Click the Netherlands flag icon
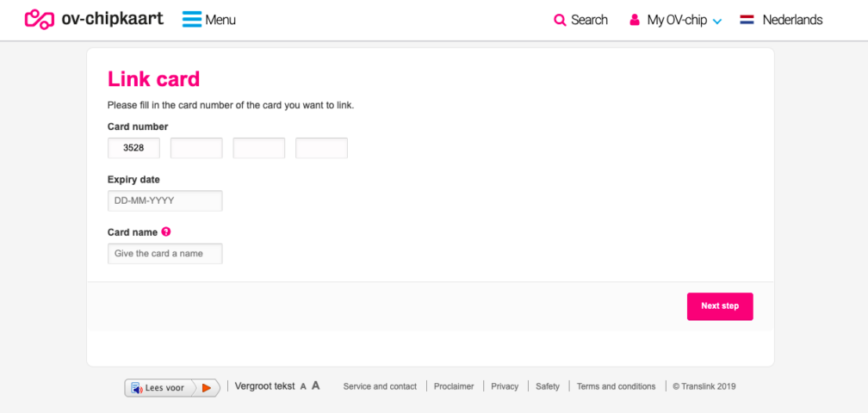The height and width of the screenshot is (413, 868). 747,20
